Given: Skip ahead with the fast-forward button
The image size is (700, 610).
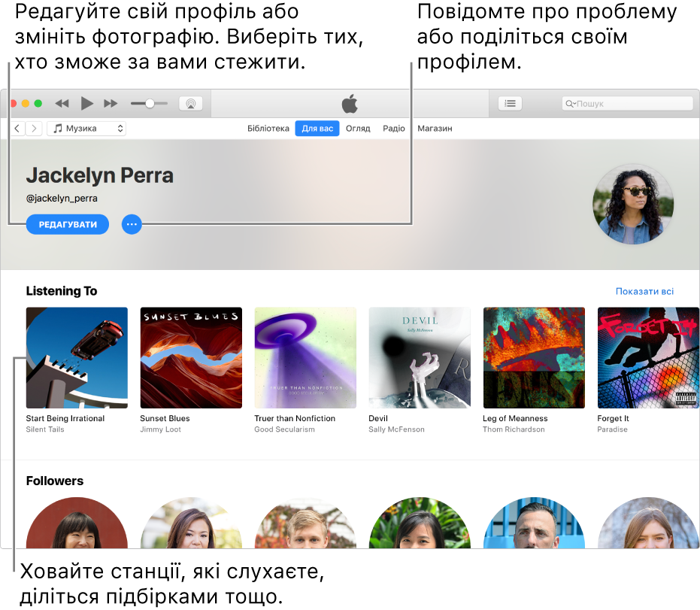Looking at the screenshot, I should click(111, 104).
